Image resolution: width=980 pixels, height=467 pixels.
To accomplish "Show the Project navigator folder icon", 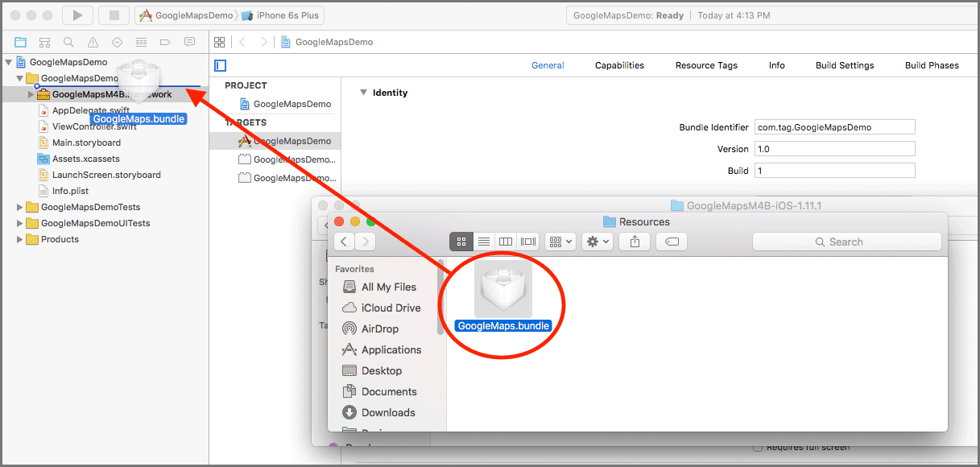I will pyautogui.click(x=21, y=42).
